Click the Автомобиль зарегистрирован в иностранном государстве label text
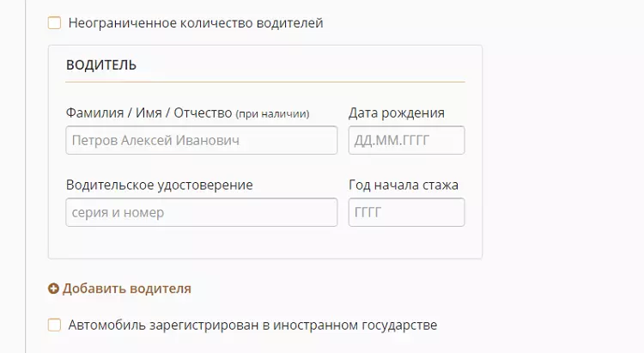The width and height of the screenshot is (644, 353). tap(252, 325)
